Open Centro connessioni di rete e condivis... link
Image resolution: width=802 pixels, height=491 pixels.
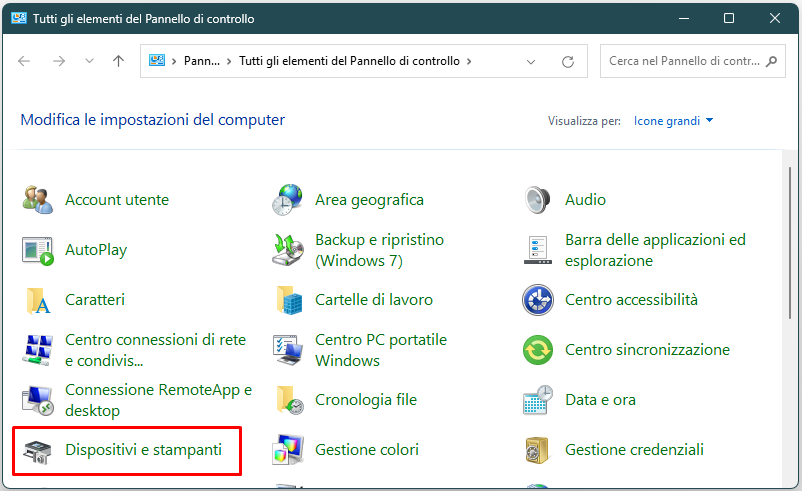pos(155,350)
